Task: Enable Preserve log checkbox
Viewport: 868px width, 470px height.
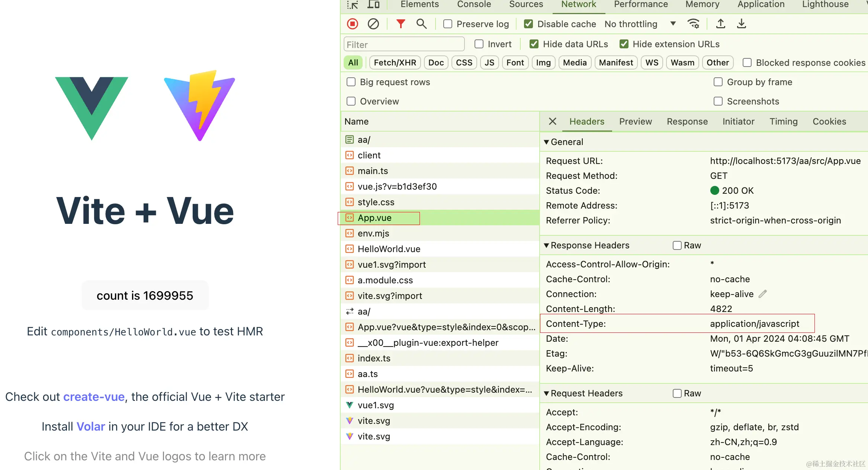Action: click(x=448, y=24)
